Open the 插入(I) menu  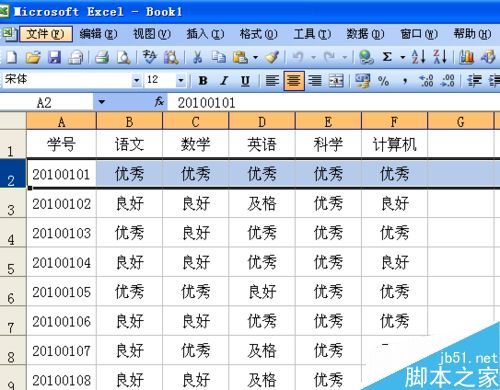[205, 34]
